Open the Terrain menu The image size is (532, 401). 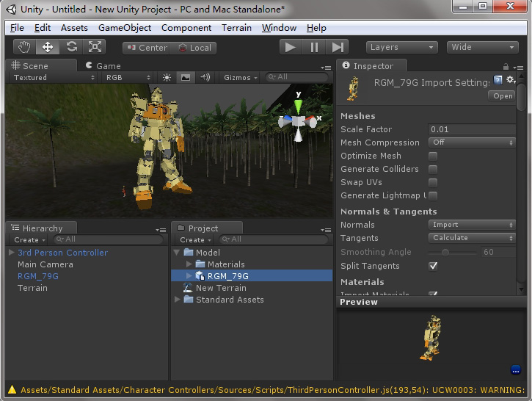pos(236,28)
